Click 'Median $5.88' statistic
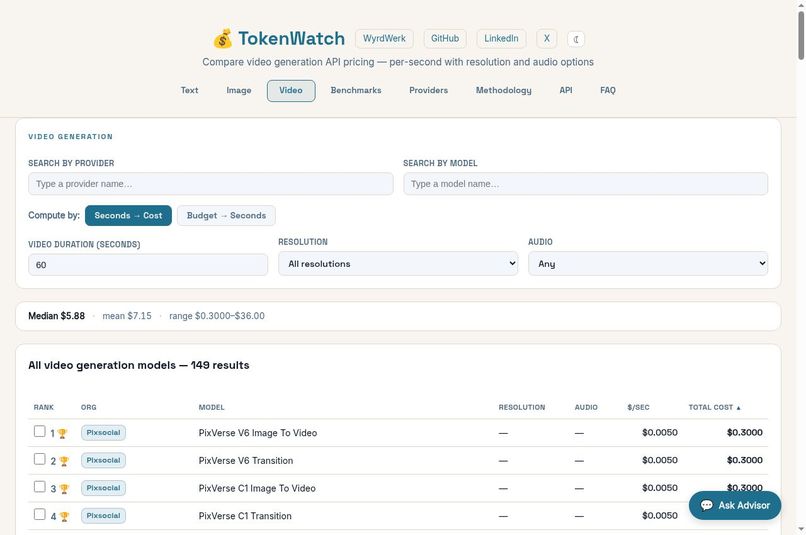 click(57, 316)
